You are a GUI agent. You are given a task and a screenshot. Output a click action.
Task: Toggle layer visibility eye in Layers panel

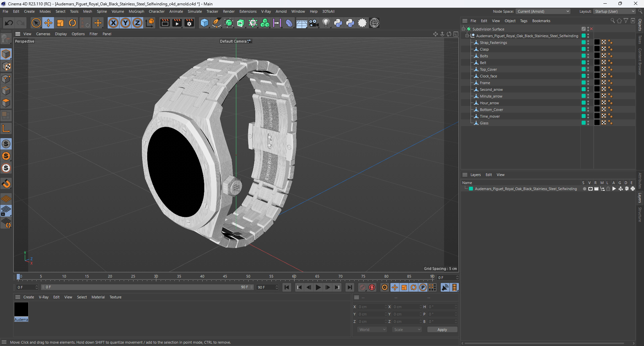(590, 189)
